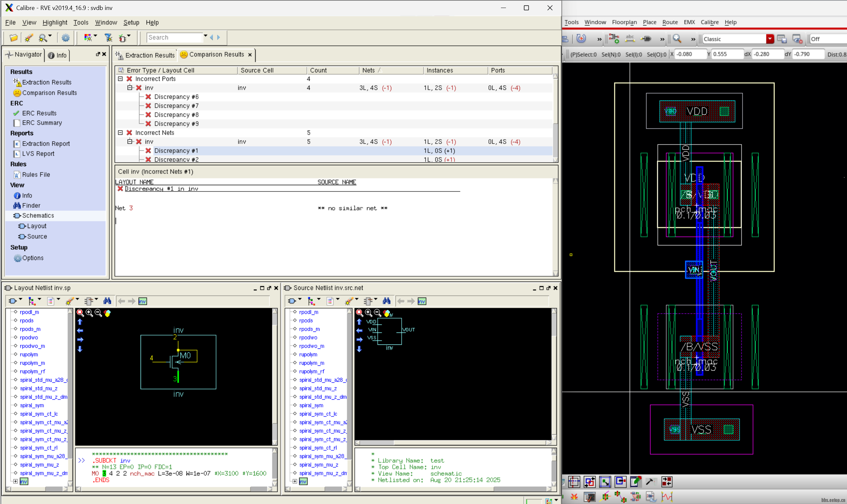Click color overlay icon in Layout schematic
847x504 pixels.
(107, 313)
